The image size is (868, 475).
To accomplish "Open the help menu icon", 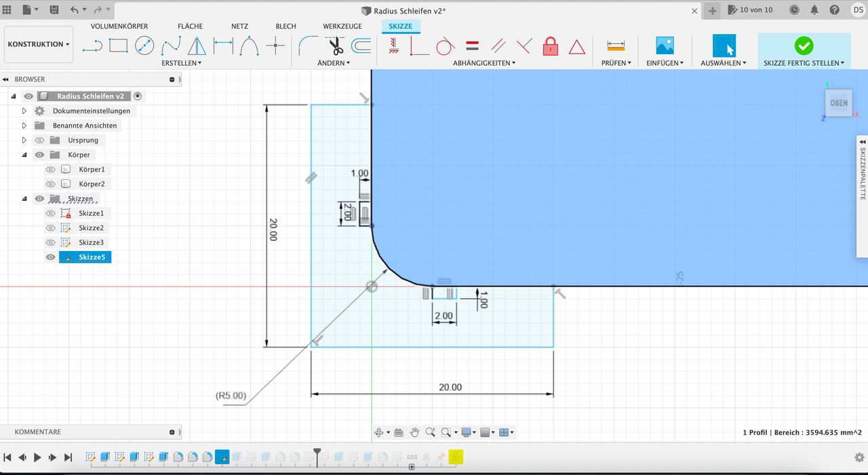I will (x=833, y=10).
